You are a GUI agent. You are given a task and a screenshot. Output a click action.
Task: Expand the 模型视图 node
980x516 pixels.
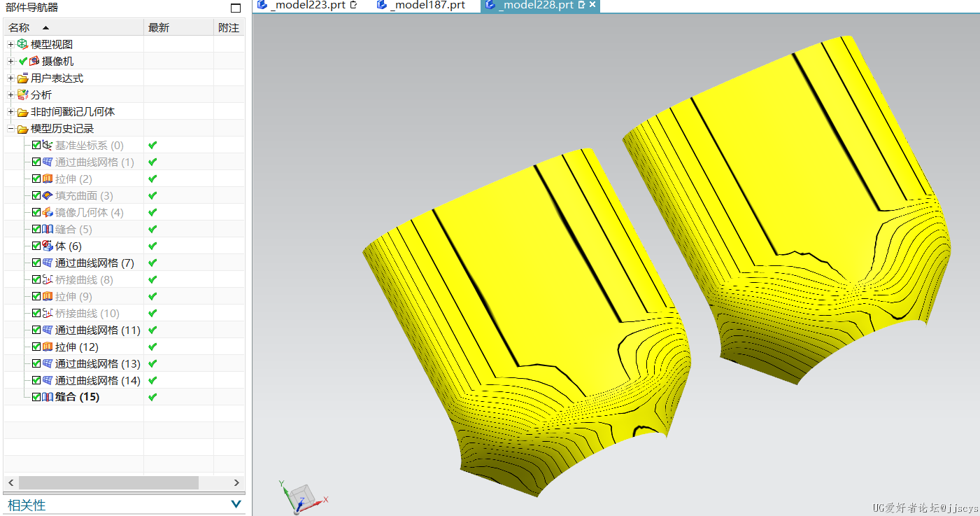point(10,44)
